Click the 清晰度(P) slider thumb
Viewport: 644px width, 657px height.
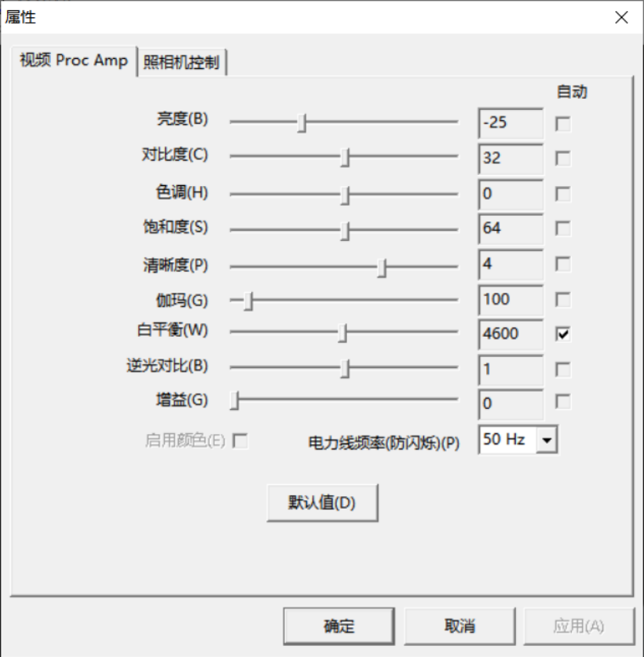click(x=382, y=268)
